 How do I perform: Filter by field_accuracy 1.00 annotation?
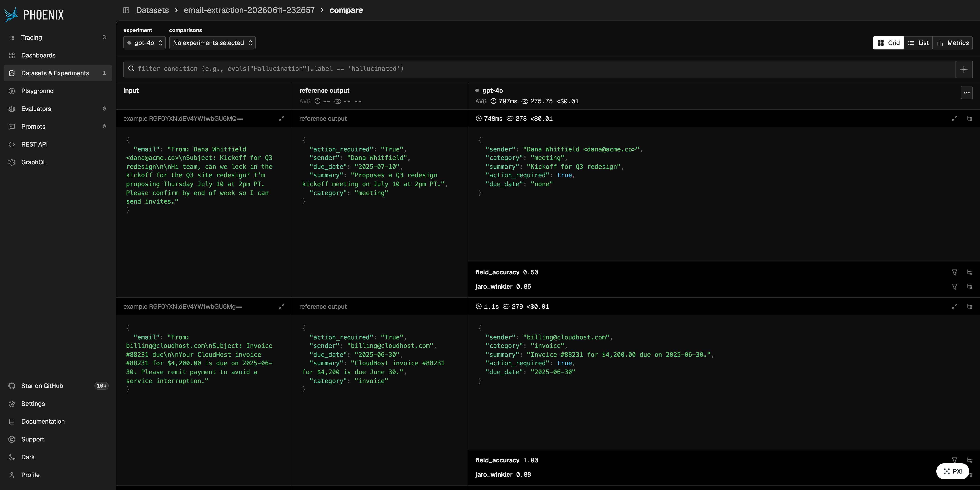click(x=955, y=460)
